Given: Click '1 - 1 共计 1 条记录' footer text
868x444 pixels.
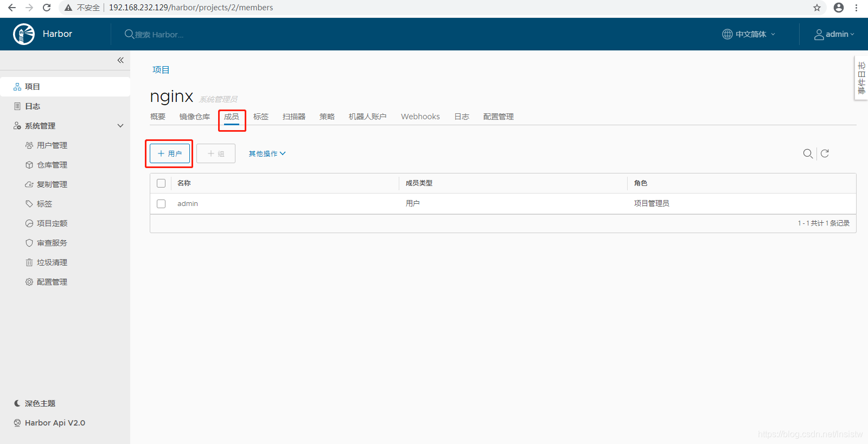Looking at the screenshot, I should [824, 223].
